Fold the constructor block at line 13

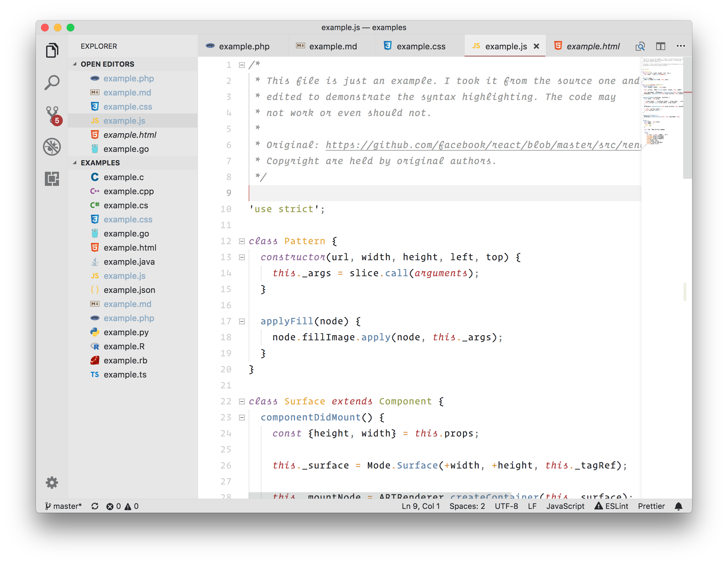(242, 257)
